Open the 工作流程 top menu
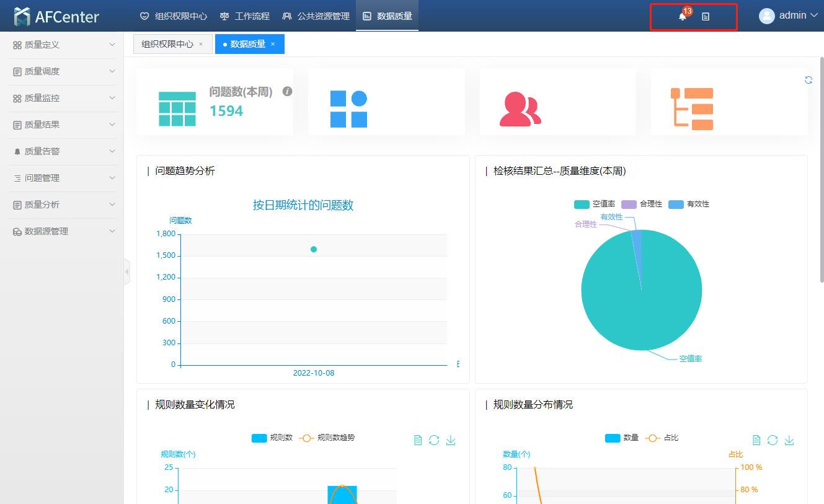The width and height of the screenshot is (824, 504). click(245, 16)
